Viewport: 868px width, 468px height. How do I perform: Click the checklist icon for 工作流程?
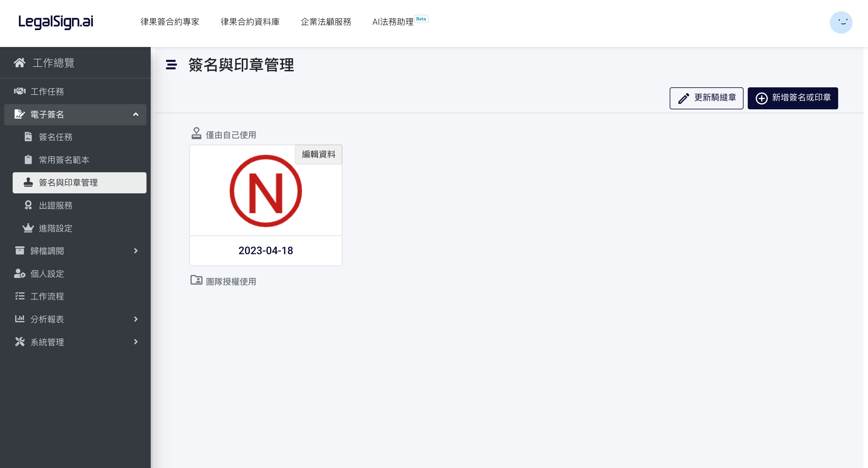[20, 296]
